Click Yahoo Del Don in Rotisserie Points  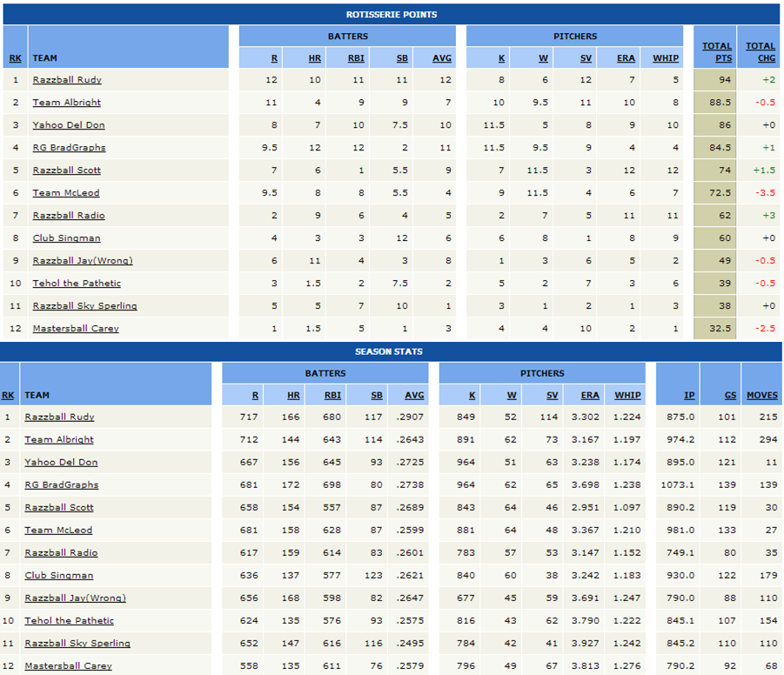click(x=69, y=125)
